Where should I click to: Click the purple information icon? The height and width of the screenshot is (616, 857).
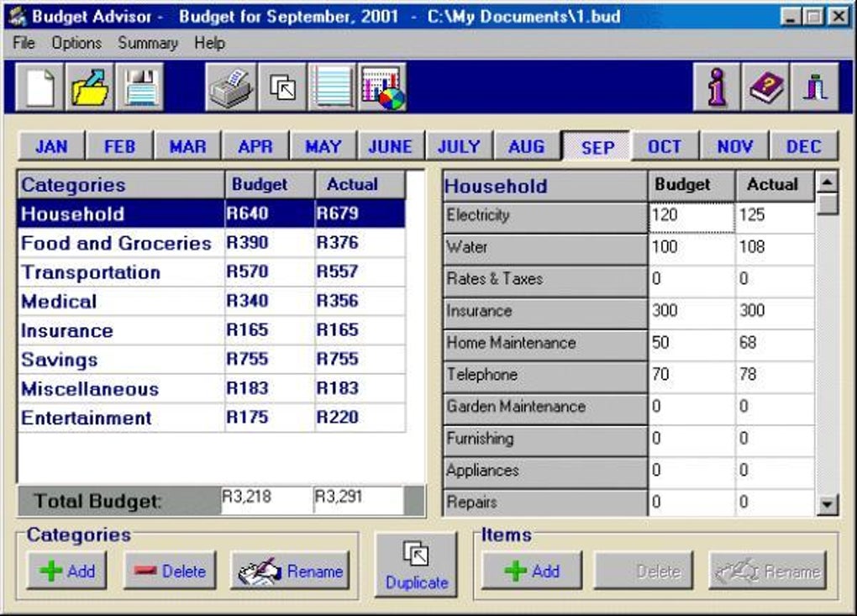click(717, 87)
